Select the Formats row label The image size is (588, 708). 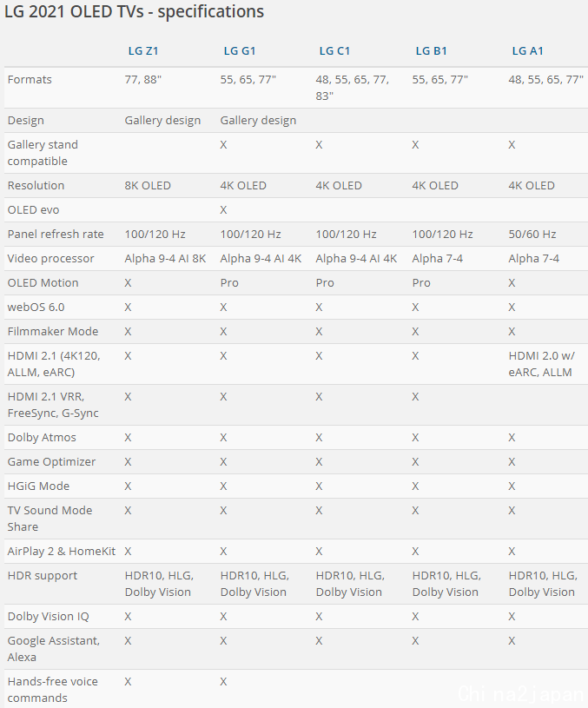coord(30,80)
